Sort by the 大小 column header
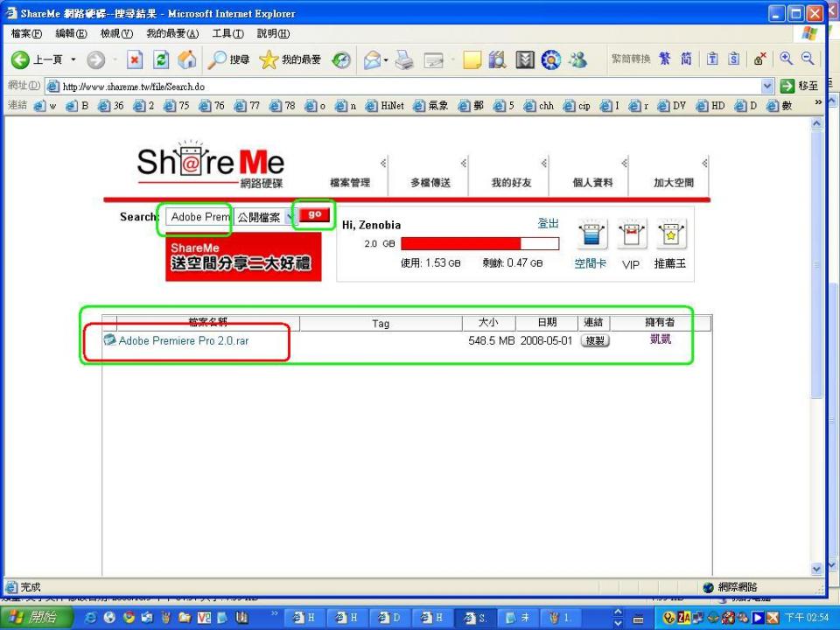The image size is (840, 630). 488,323
